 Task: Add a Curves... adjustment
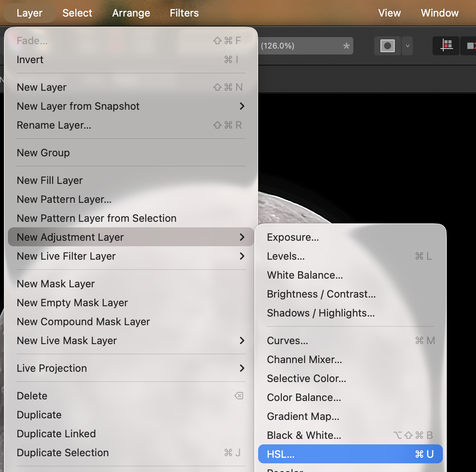(350, 341)
